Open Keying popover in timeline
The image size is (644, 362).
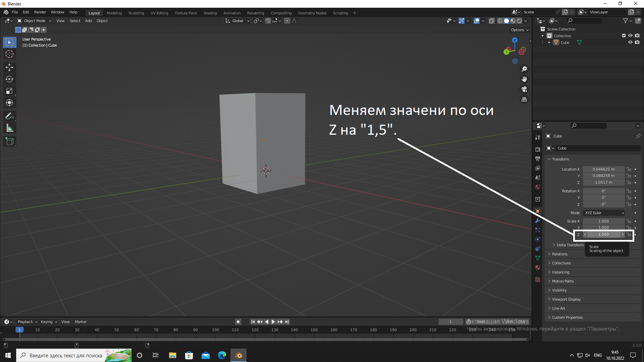pyautogui.click(x=49, y=322)
